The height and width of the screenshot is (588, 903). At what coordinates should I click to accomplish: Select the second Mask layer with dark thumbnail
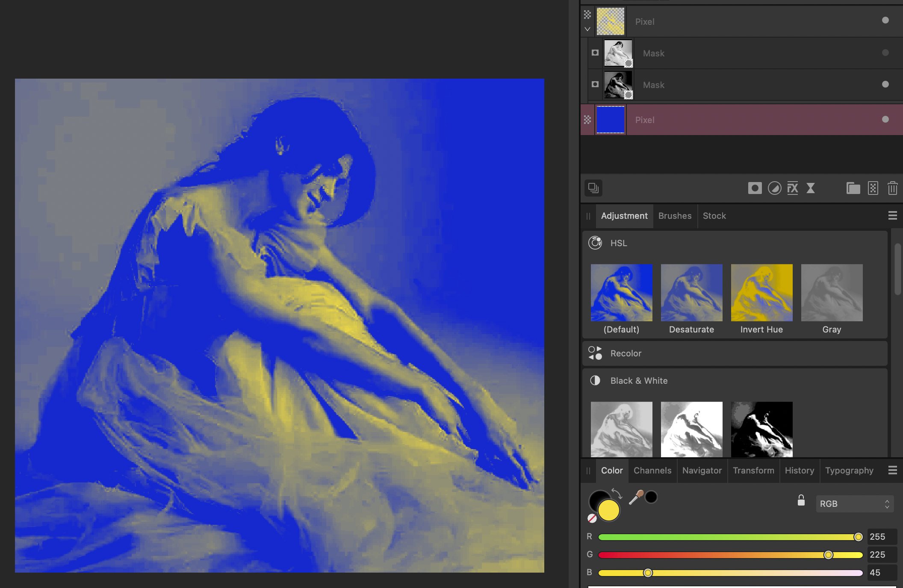coord(745,85)
